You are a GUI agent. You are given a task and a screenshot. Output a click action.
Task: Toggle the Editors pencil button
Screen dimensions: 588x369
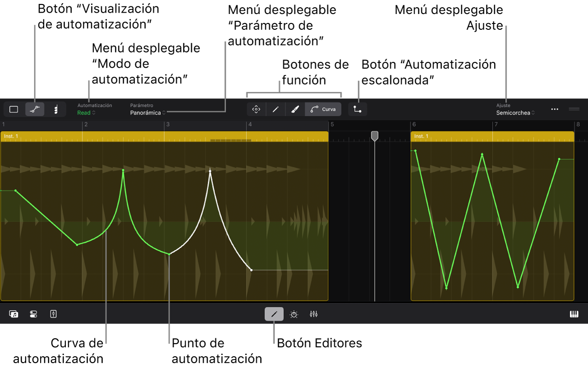[274, 314]
